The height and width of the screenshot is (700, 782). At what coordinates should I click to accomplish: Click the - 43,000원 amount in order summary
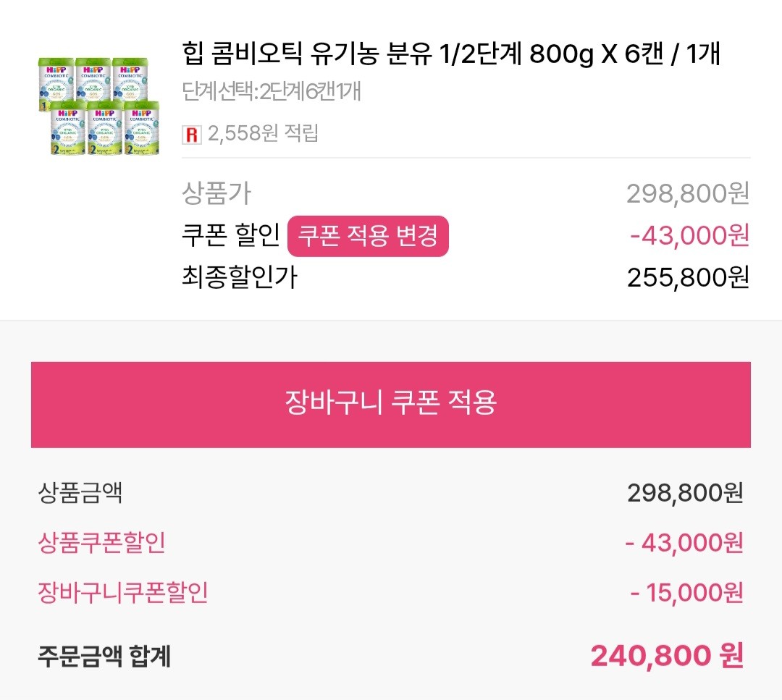(x=684, y=542)
